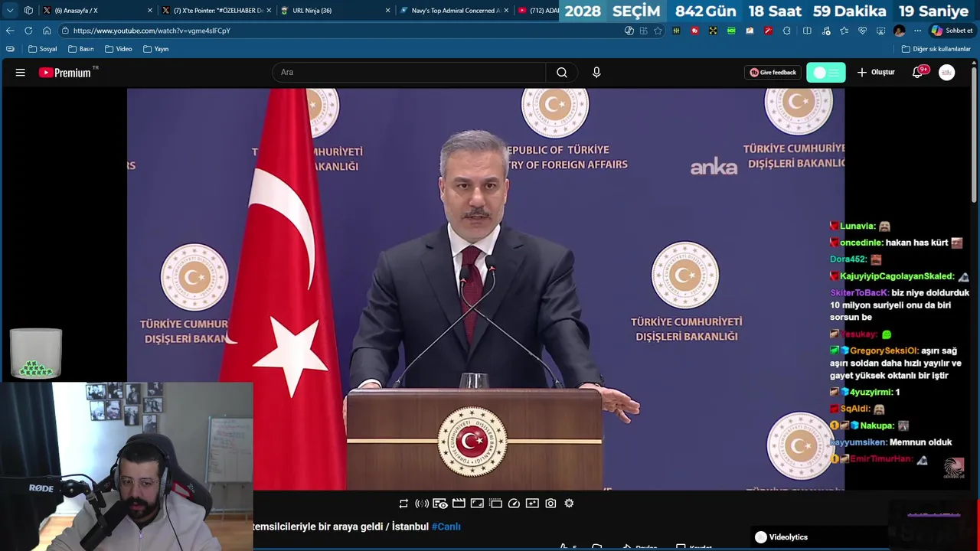Reload the page in browser toolbar
Viewport: 980px width, 551px height.
click(28, 31)
